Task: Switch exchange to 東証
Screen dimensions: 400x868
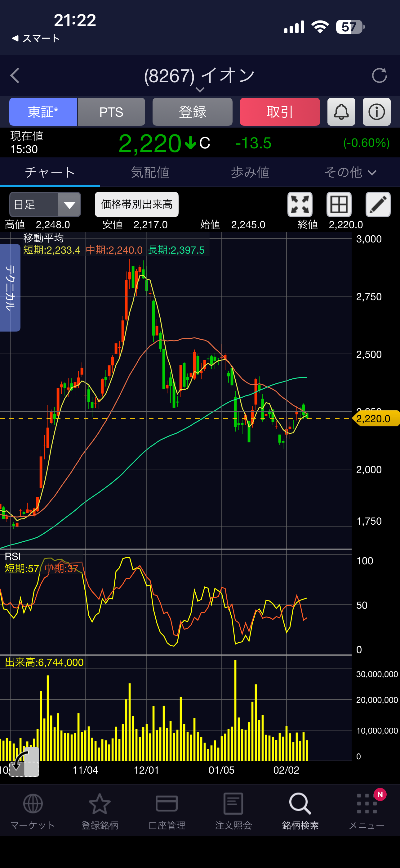Action: coord(43,112)
